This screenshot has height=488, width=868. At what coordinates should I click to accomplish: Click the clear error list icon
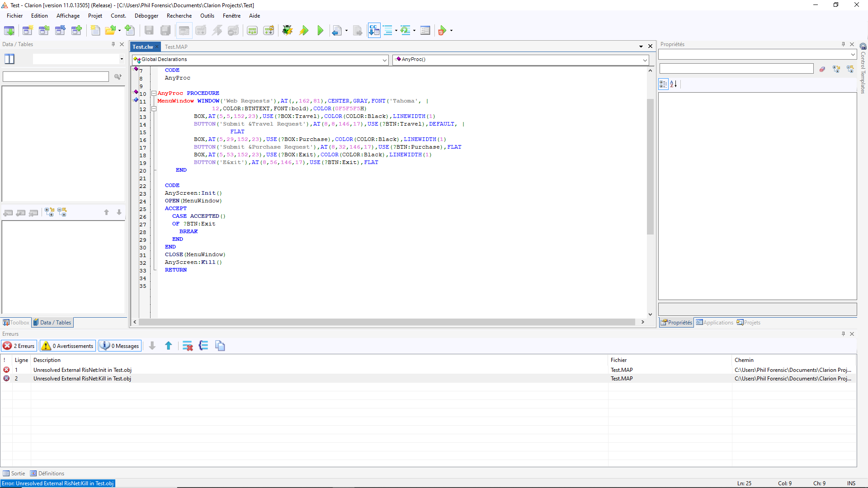pos(187,346)
